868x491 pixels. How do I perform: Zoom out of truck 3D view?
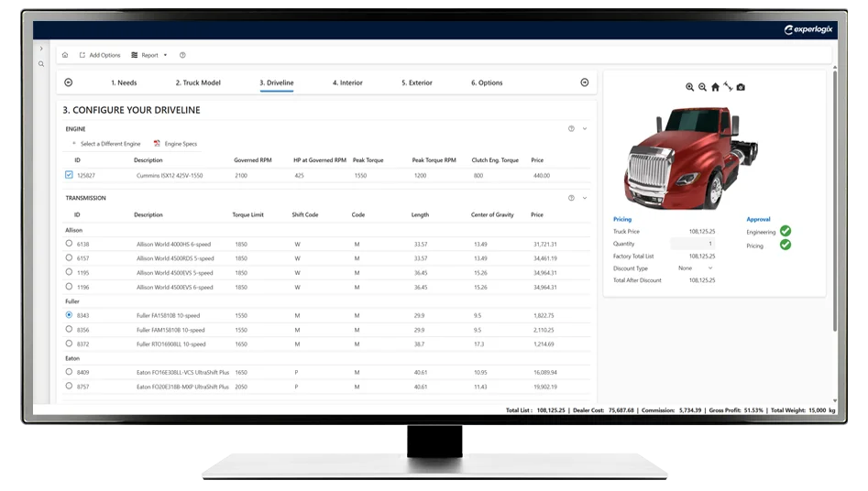702,87
